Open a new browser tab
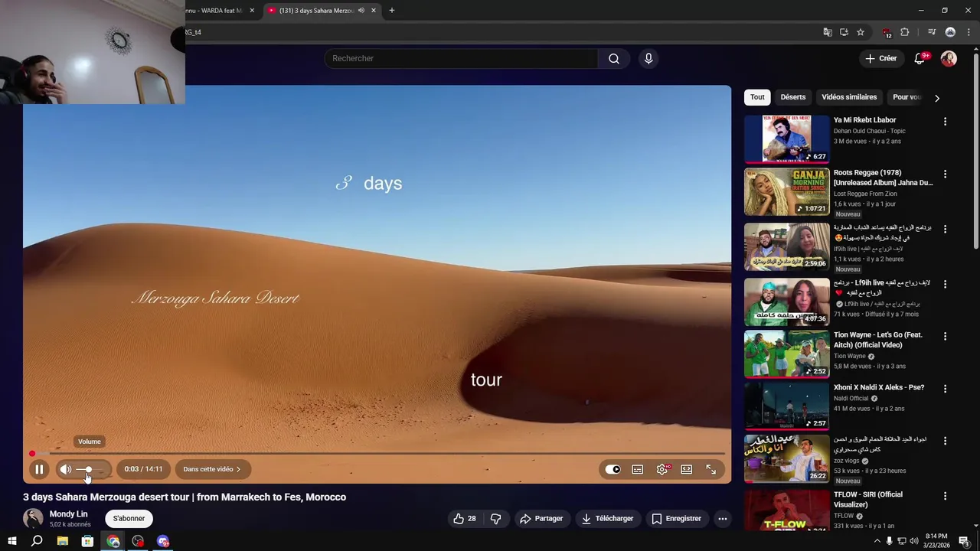 coord(392,11)
